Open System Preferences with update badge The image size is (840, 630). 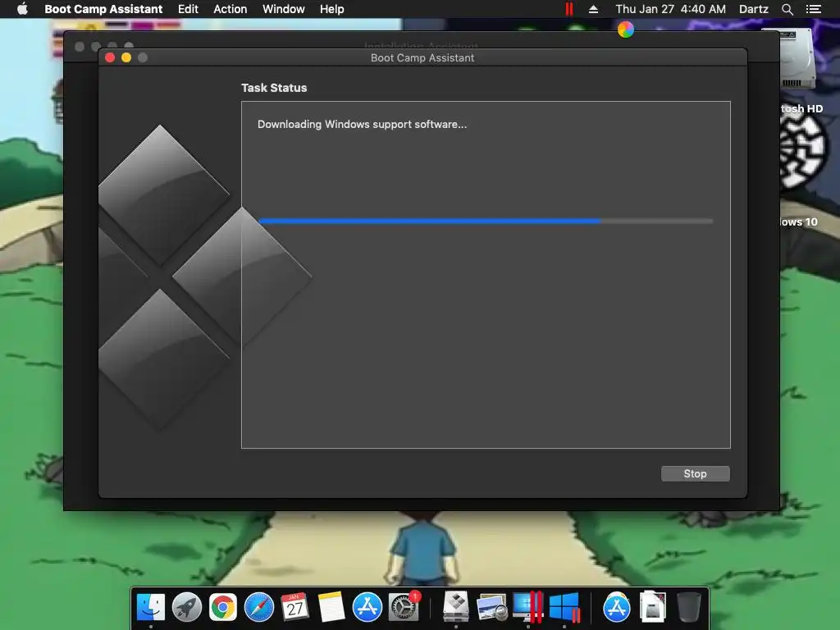[x=404, y=607]
